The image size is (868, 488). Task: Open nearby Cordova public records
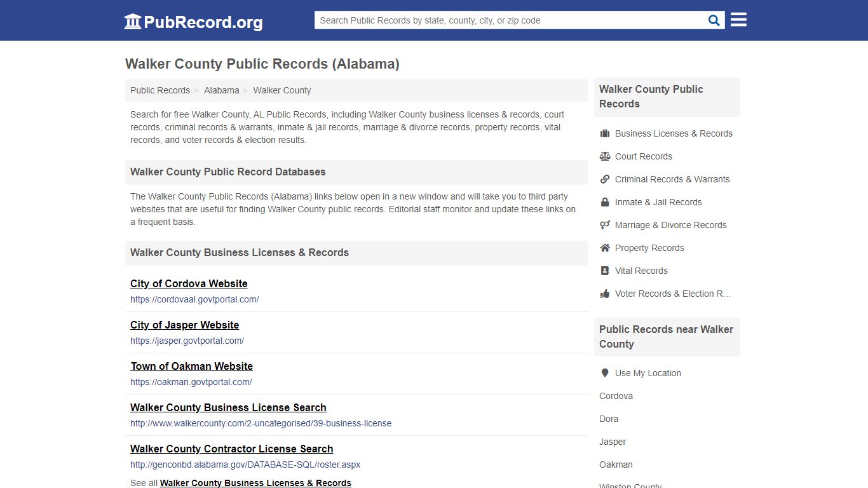coord(616,396)
